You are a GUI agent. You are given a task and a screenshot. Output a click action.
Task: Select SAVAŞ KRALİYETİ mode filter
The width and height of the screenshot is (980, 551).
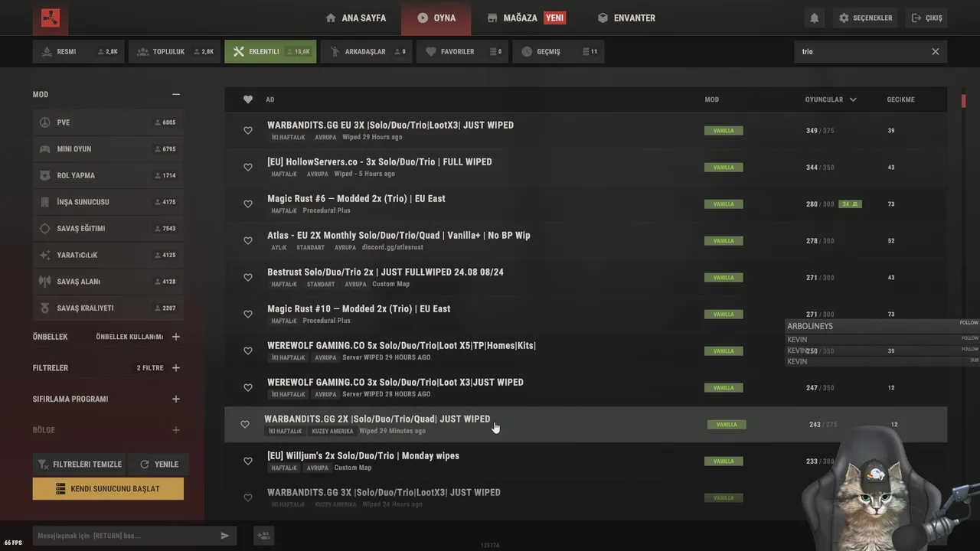tap(108, 308)
